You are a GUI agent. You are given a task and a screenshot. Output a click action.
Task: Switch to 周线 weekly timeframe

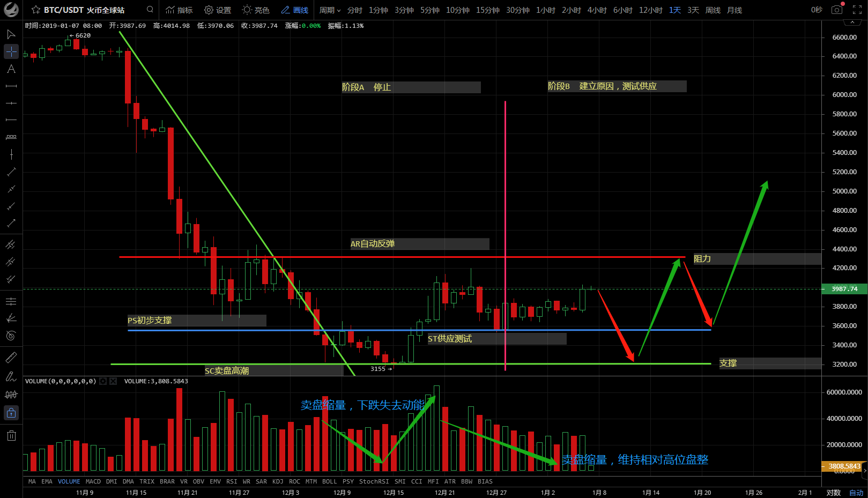[713, 10]
